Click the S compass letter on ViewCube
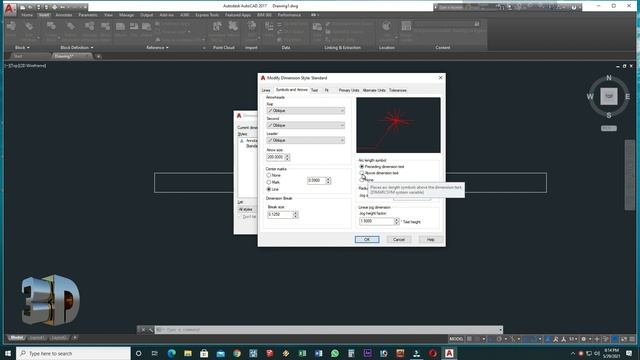This screenshot has height=360, width=640. point(609,116)
